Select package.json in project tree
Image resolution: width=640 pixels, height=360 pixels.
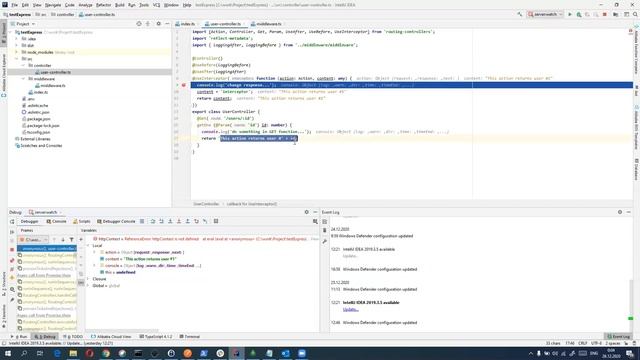tap(39, 119)
